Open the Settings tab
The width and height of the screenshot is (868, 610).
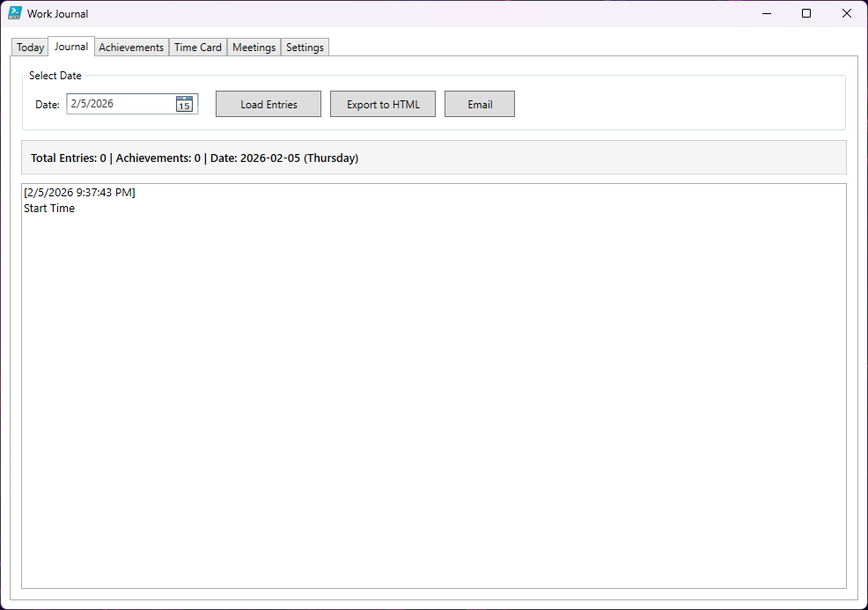coord(305,48)
